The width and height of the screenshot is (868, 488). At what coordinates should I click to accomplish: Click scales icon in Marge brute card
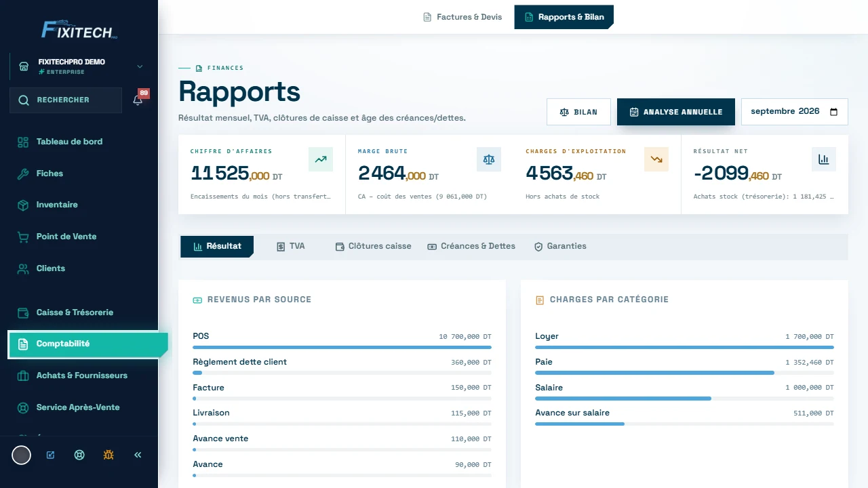[x=489, y=159]
